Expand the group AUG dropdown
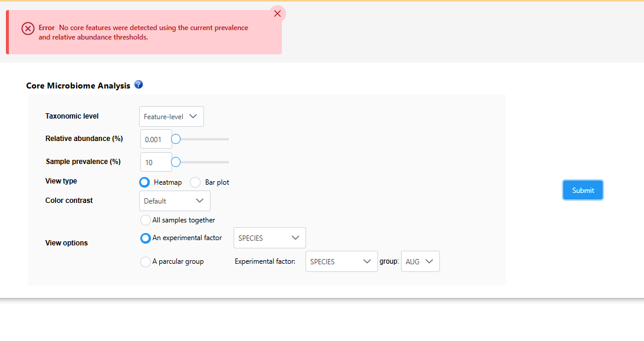Screen dimensions: 644x341 click(x=420, y=261)
